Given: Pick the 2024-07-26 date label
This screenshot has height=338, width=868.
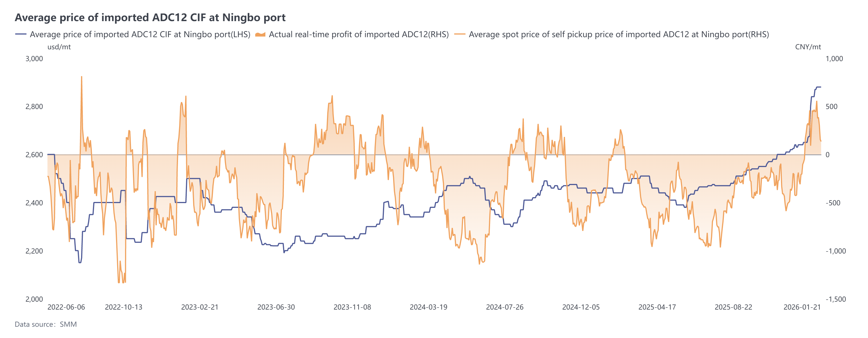Looking at the screenshot, I should 504,307.
